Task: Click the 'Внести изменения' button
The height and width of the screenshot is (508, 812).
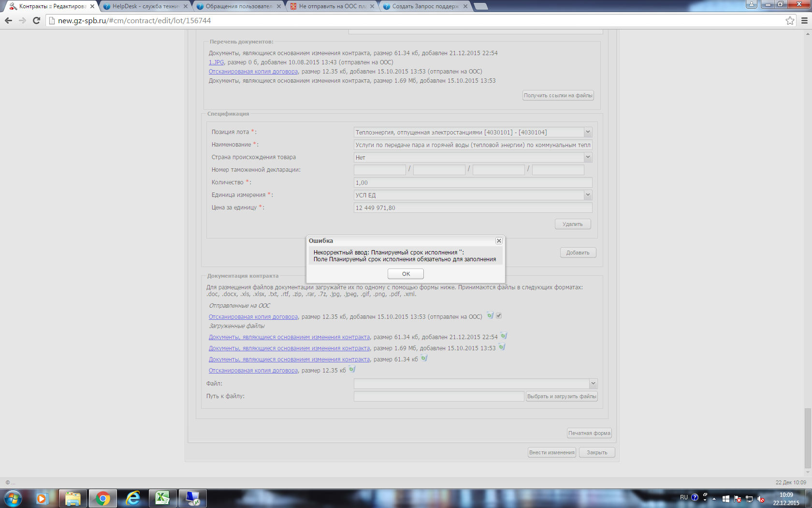Action: click(552, 452)
